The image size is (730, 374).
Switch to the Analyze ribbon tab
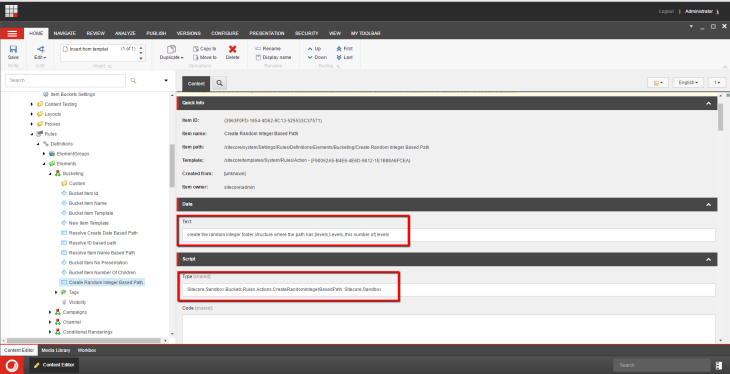click(125, 34)
